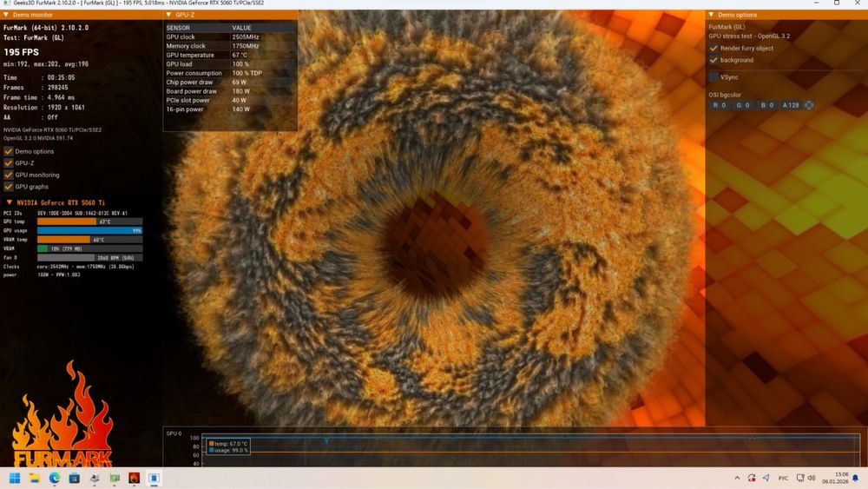Collapse the GPU-Z panel

pyautogui.click(x=169, y=15)
